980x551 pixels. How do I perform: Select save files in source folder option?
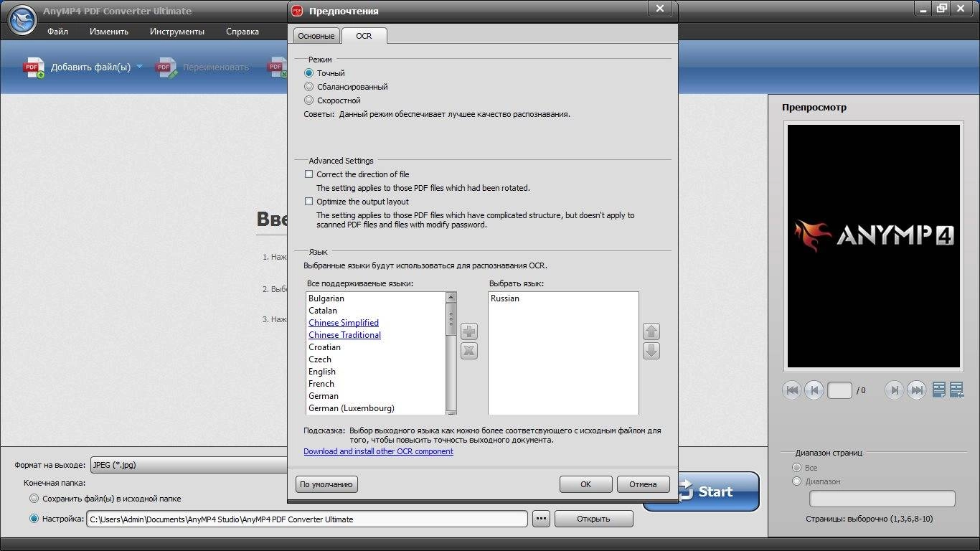34,498
